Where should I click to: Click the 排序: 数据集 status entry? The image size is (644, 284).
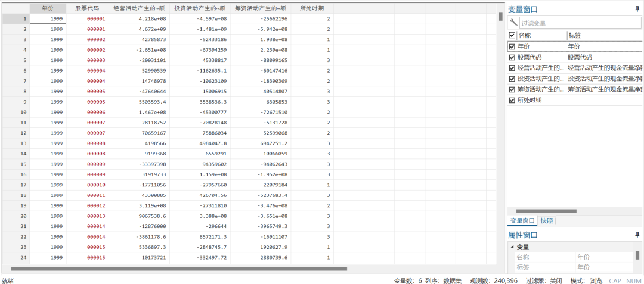pos(444,280)
